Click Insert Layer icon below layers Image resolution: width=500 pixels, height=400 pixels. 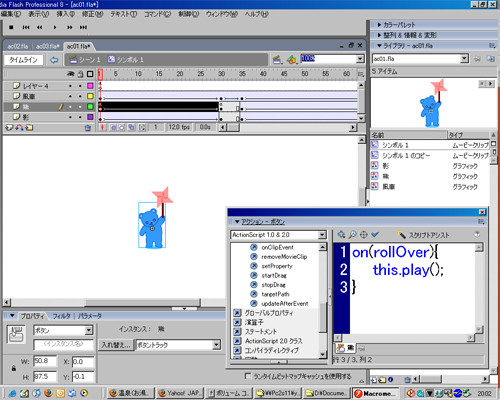click(x=9, y=127)
